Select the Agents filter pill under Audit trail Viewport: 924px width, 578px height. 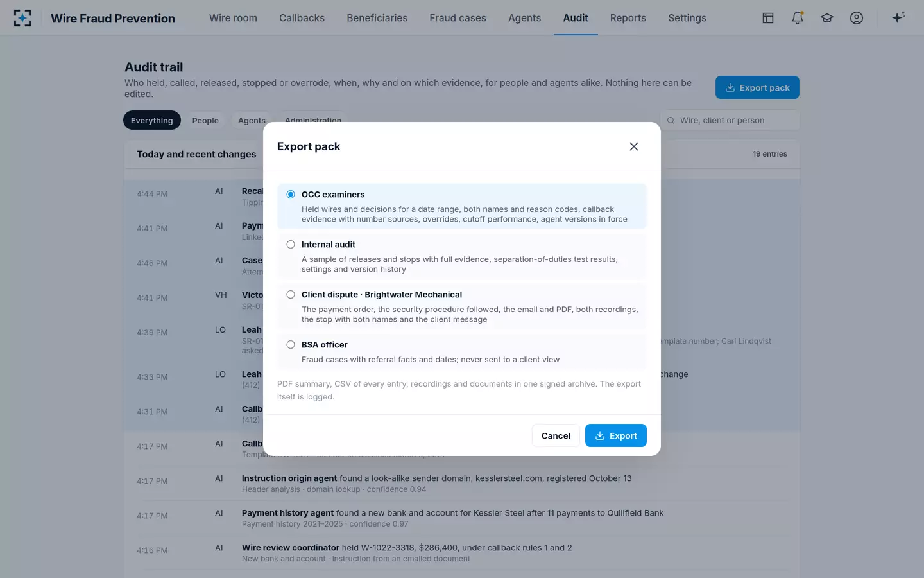[x=252, y=120]
